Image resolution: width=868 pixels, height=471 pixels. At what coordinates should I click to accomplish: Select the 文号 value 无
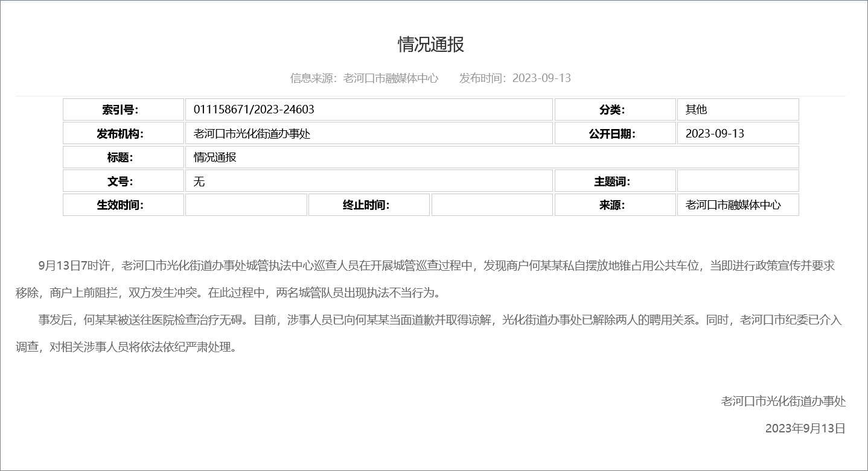coord(199,181)
